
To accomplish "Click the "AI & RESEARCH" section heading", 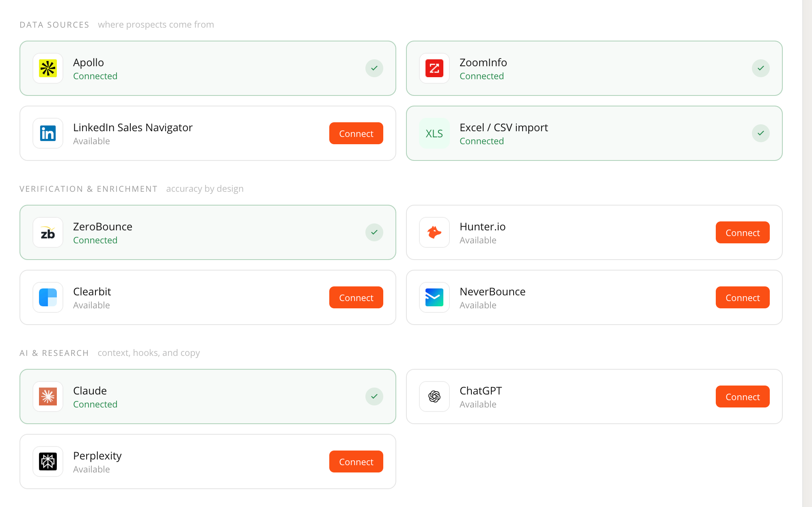I will [54, 353].
